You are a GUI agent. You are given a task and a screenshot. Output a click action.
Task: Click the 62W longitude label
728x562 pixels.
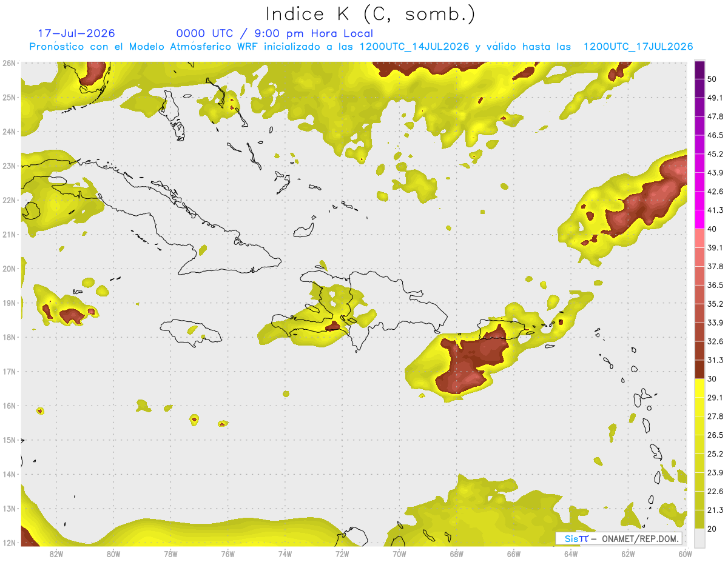click(629, 554)
